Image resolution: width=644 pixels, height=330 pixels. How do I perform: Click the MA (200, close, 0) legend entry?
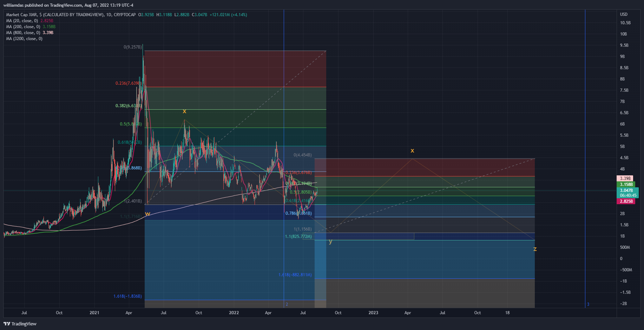(x=23, y=27)
